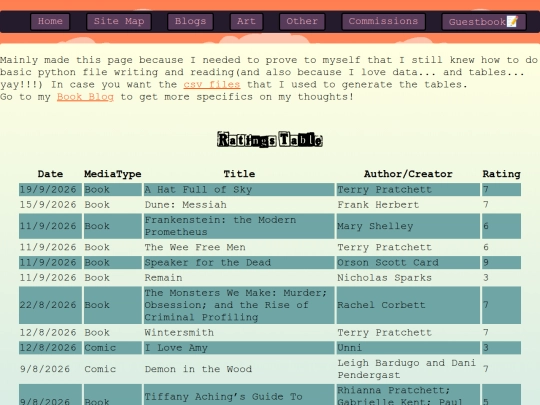Open the Home nav button
Viewport: 540px width, 405px height.
pyautogui.click(x=50, y=21)
